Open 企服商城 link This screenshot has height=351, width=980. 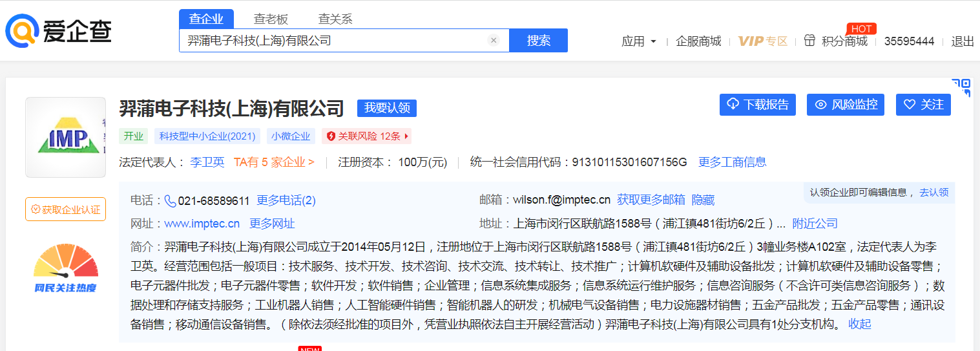[698, 41]
